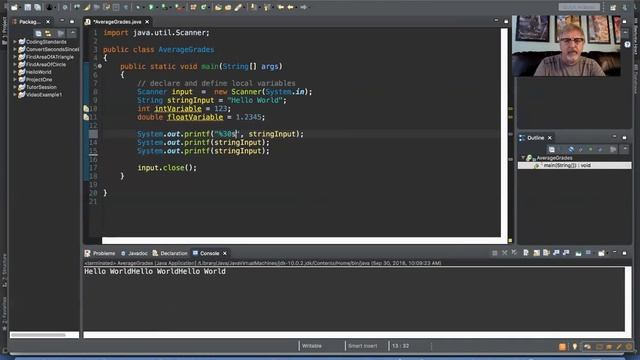Viewport: 640px width, 360px height.
Task: Minimize the Console panel
Action: [614, 253]
